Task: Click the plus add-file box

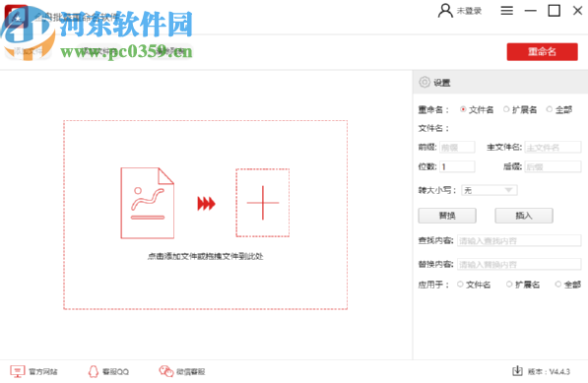Action: click(263, 203)
